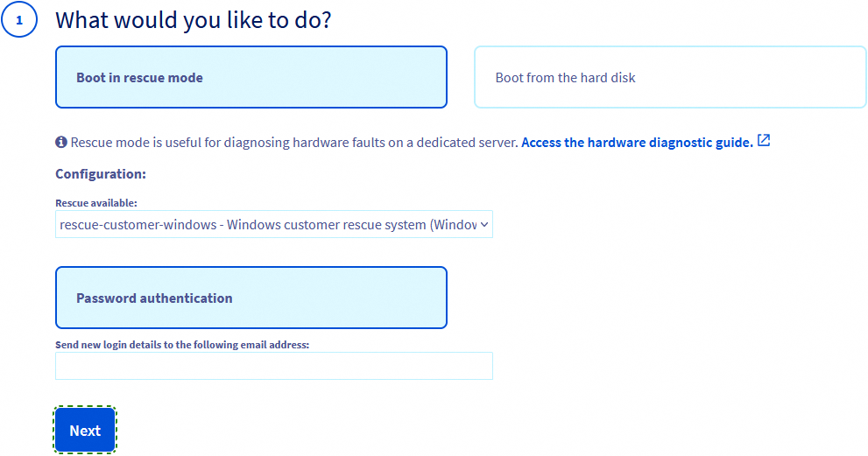Click the rescue mode description text
The height and width of the screenshot is (456, 868).
pyautogui.click(x=294, y=142)
